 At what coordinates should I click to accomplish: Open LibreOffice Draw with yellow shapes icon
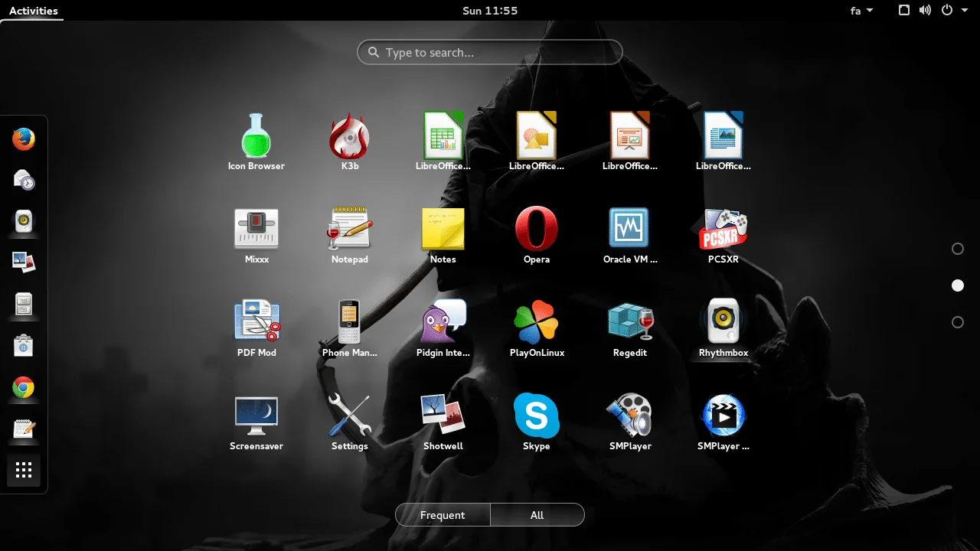[536, 142]
